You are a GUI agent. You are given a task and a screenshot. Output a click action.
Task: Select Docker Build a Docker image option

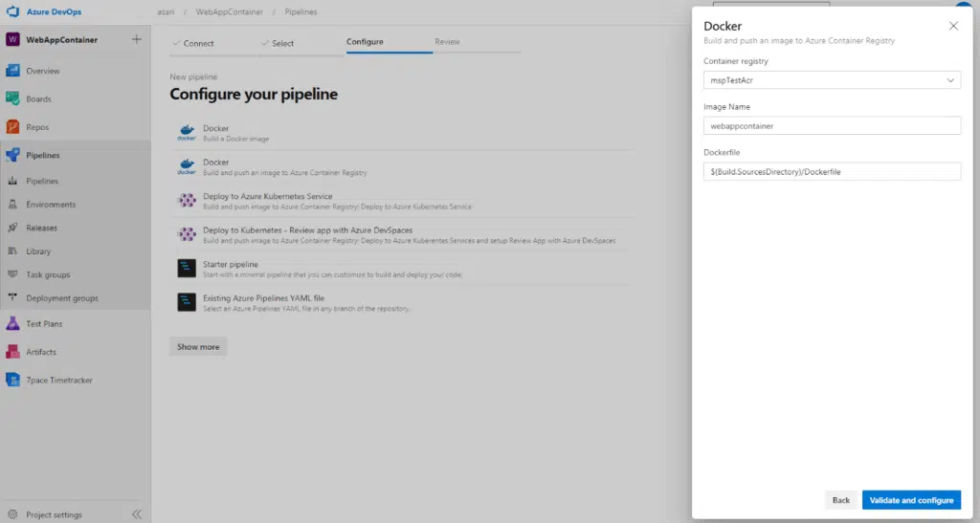(x=403, y=133)
